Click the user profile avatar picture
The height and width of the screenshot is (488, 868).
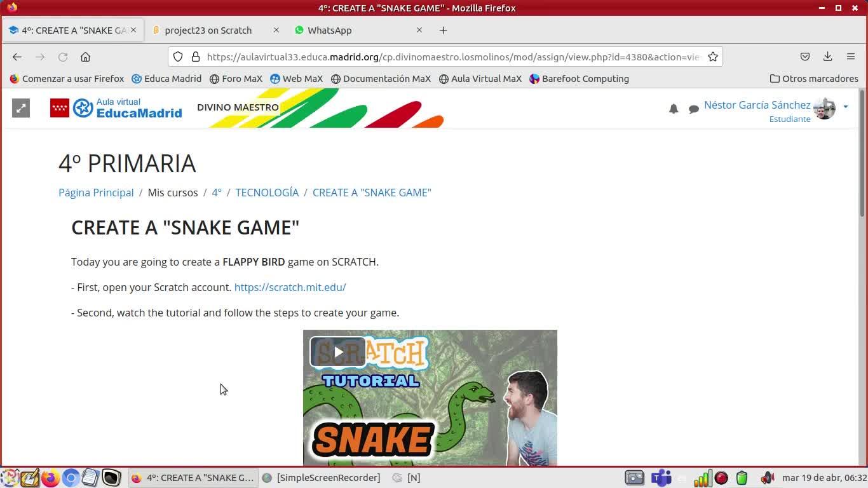tap(824, 109)
